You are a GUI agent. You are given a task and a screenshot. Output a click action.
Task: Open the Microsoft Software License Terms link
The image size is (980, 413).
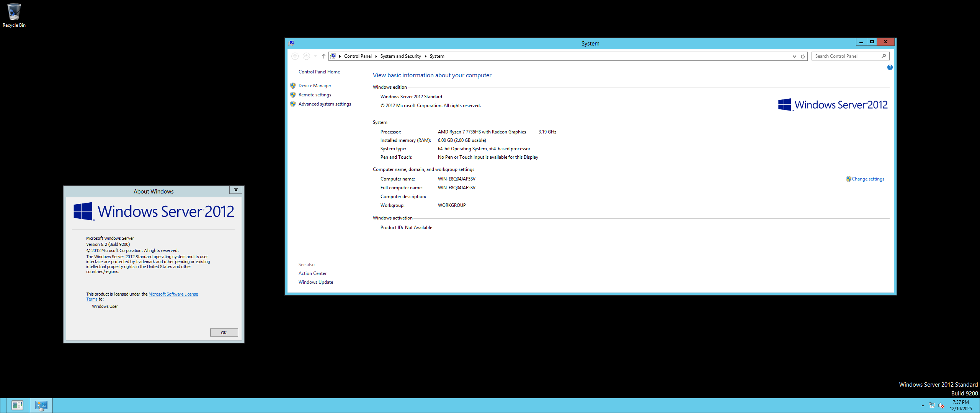click(173, 294)
